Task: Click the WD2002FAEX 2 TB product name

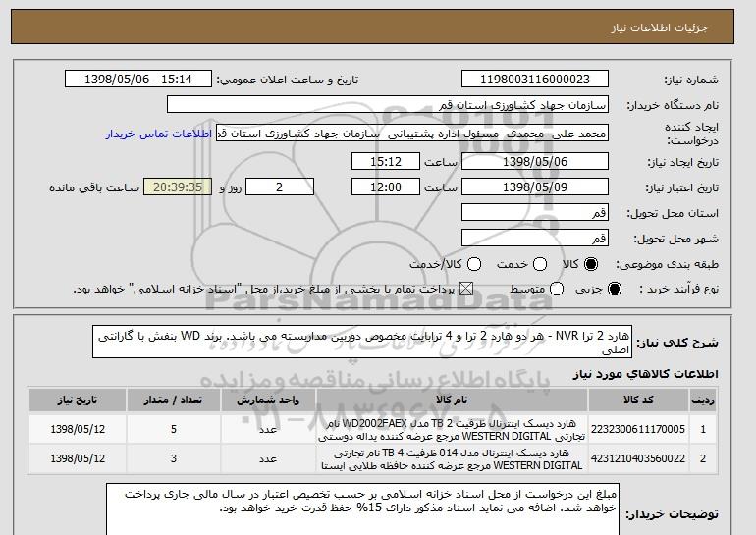Action: pyautogui.click(x=452, y=430)
